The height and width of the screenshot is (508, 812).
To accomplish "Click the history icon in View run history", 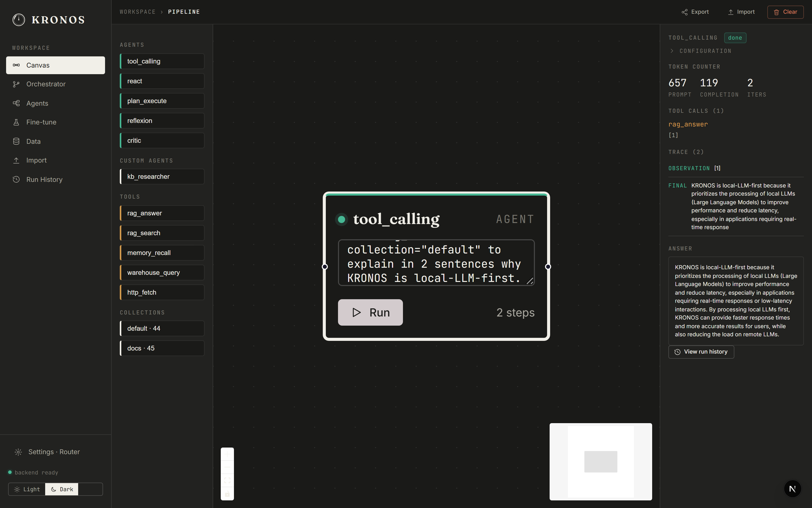I will pos(678,352).
